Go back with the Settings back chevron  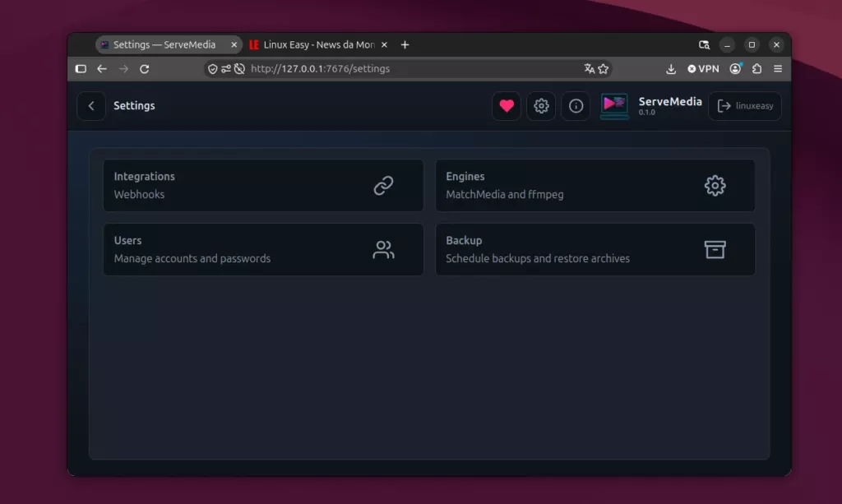coord(91,106)
